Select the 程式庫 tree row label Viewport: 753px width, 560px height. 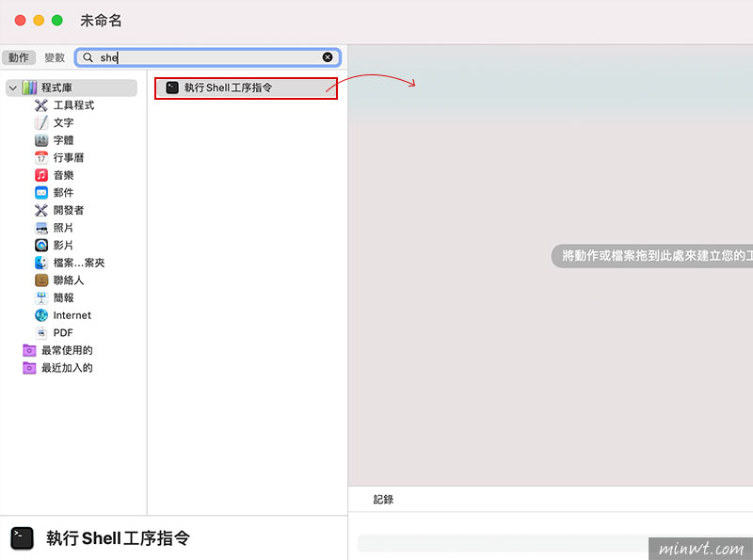click(56, 88)
